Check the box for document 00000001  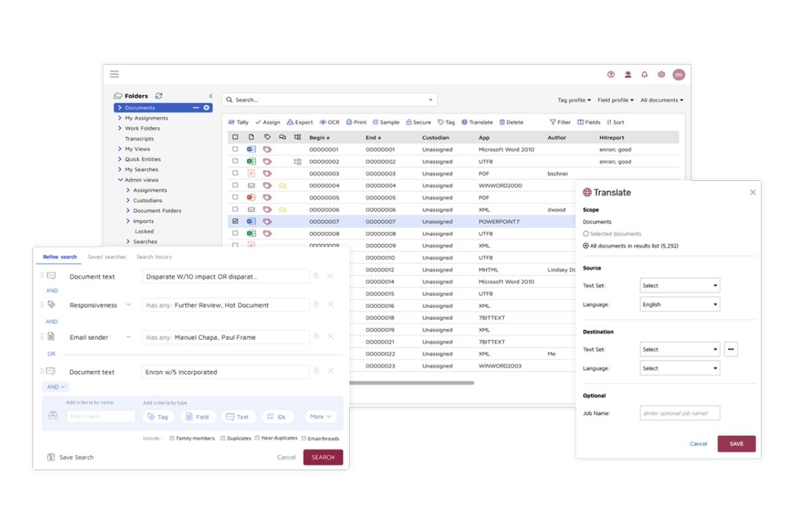tap(235, 150)
